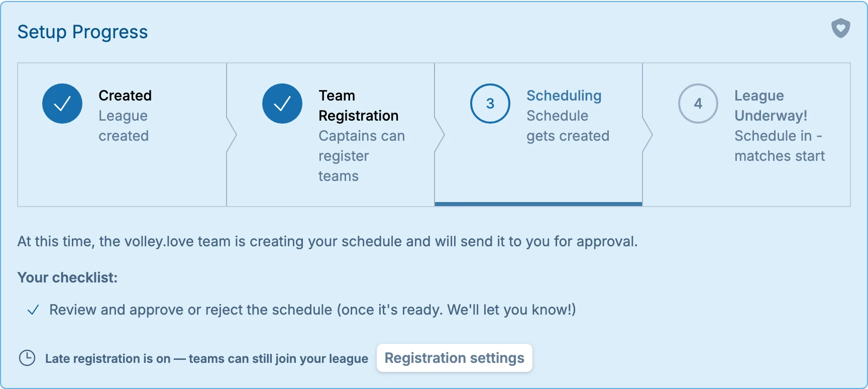The image size is (868, 389).
Task: Click the checkmark next to the schedule review item
Action: pyautogui.click(x=33, y=310)
